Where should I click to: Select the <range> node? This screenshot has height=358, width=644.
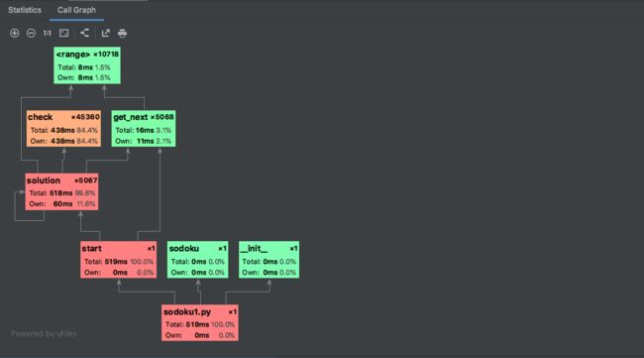click(87, 65)
